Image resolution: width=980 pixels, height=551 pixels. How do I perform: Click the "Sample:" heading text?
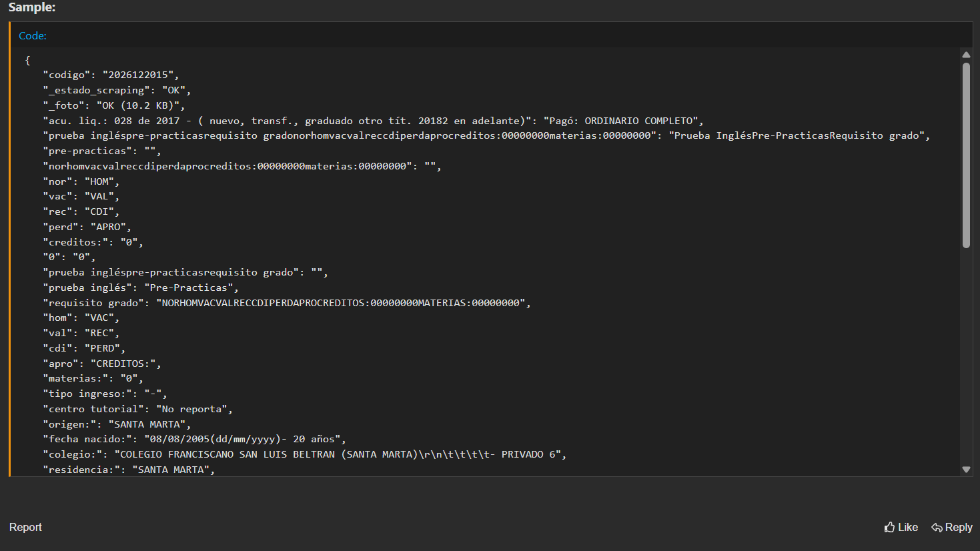click(x=32, y=7)
